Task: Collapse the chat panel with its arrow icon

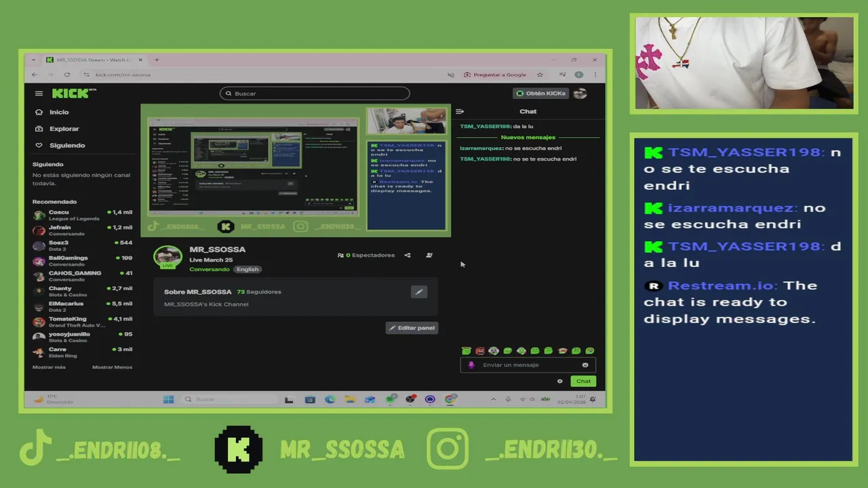Action: (460, 112)
